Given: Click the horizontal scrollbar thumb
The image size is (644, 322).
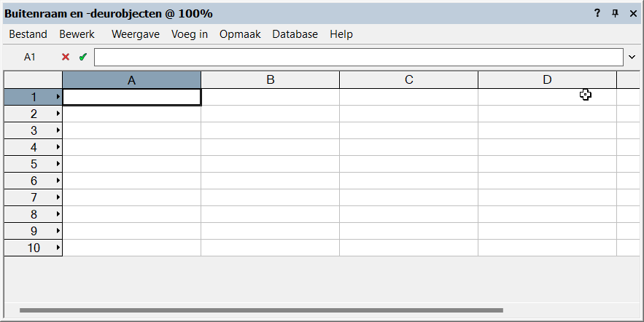Looking at the screenshot, I should [x=261, y=310].
